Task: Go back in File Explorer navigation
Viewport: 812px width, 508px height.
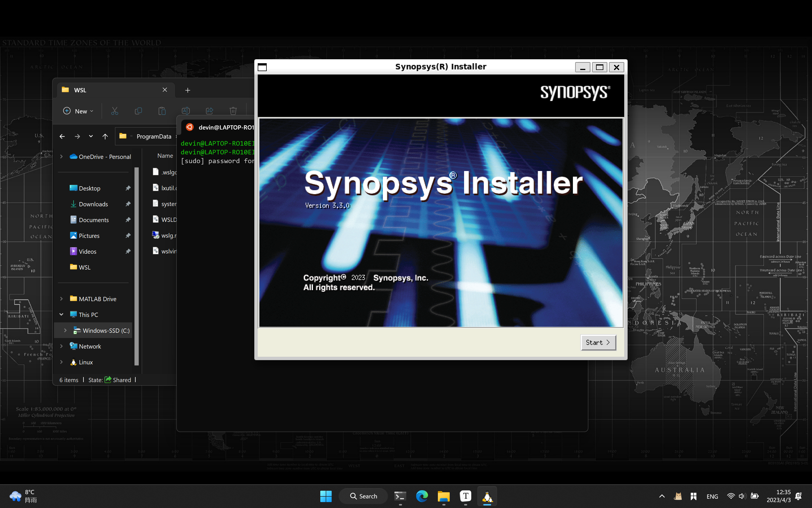Action: pyautogui.click(x=62, y=136)
